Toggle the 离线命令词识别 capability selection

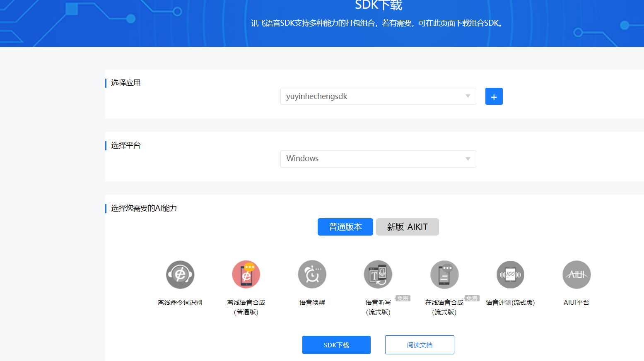180,274
